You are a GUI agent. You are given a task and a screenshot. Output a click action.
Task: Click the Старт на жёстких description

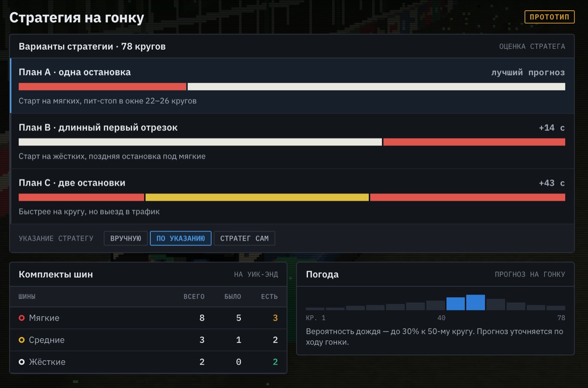coord(112,156)
